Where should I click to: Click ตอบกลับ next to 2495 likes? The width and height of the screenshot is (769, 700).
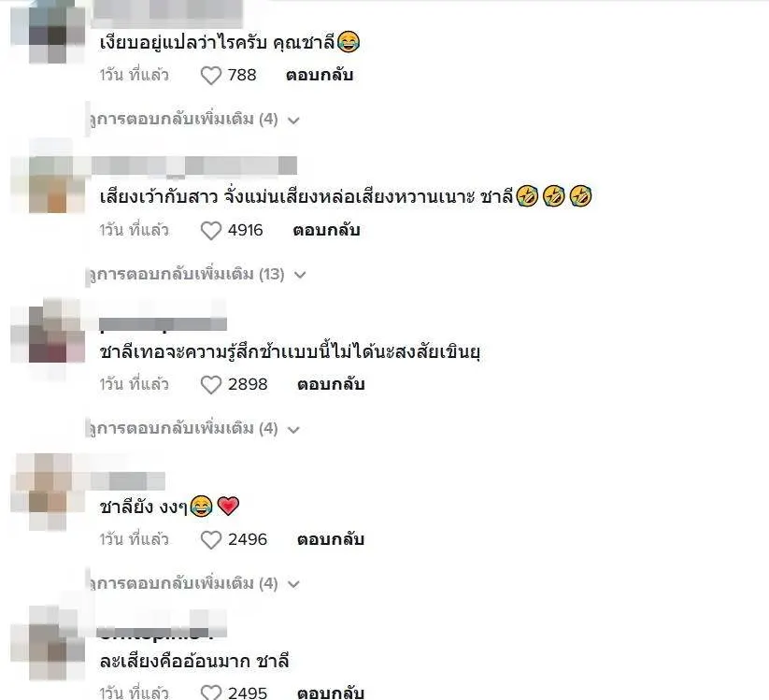coord(331,693)
